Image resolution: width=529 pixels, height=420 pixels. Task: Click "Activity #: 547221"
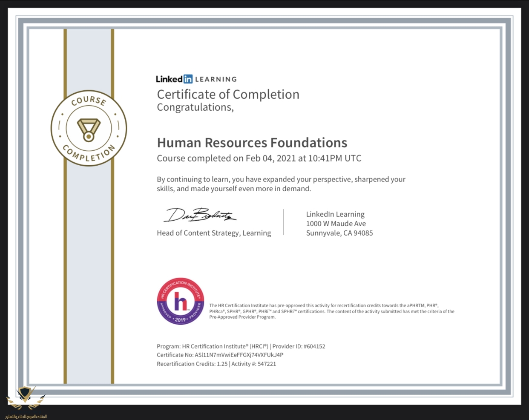pos(254,364)
